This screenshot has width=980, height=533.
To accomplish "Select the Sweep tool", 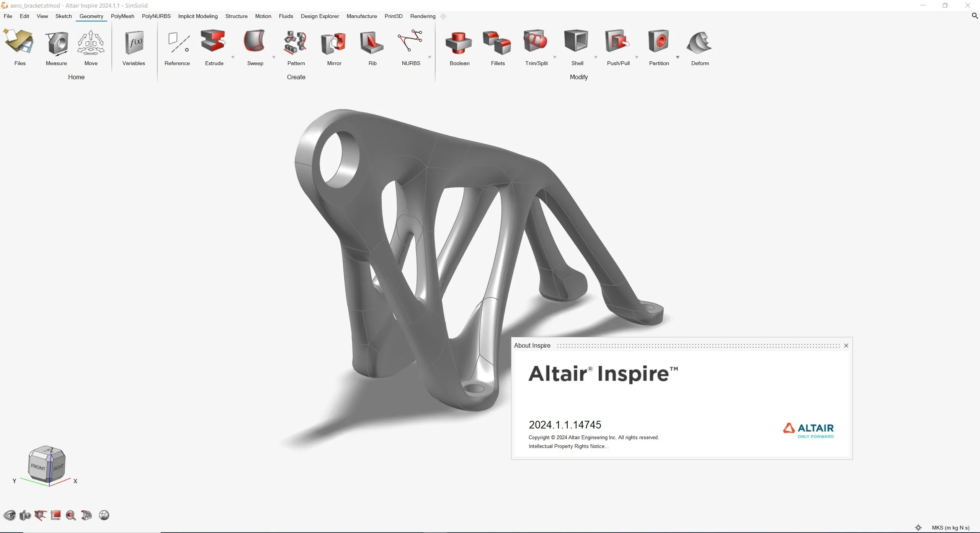I will (x=255, y=41).
